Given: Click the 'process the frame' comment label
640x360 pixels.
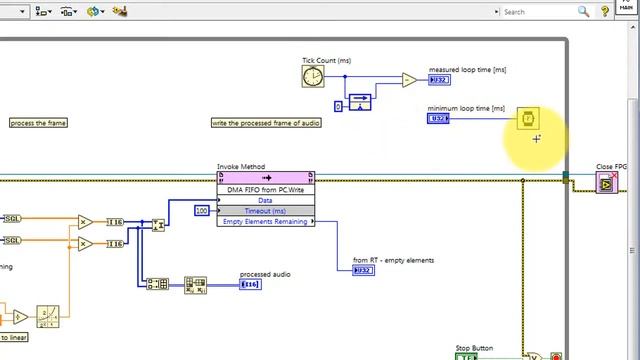Looking at the screenshot, I should (x=38, y=123).
